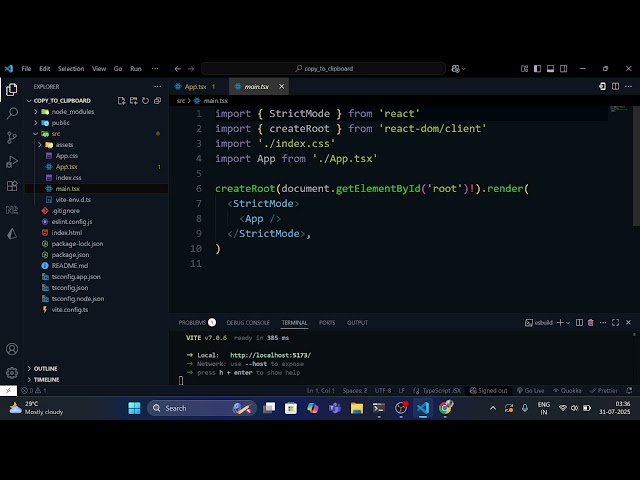Open editor More Actions menu
Screen dimensions: 640x480
click(628, 86)
